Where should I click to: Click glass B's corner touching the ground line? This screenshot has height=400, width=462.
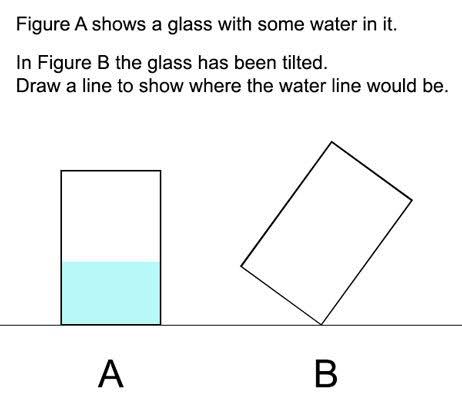[x=321, y=324]
